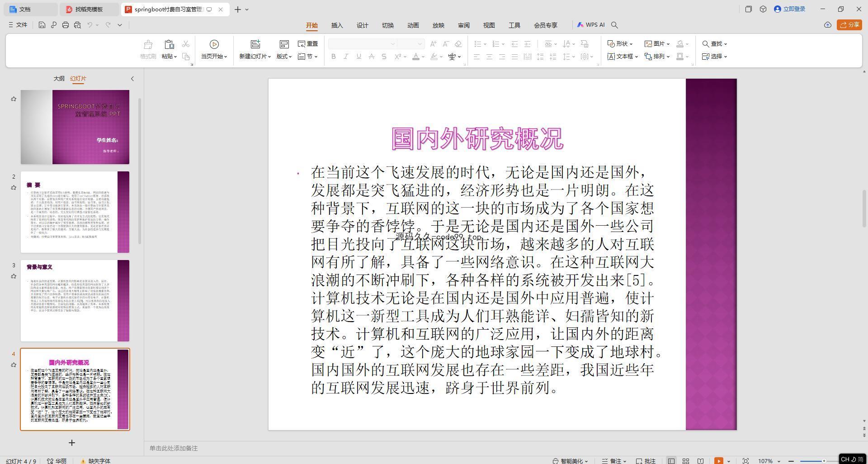Open the select dropdown
This screenshot has height=464, width=868.
714,57
